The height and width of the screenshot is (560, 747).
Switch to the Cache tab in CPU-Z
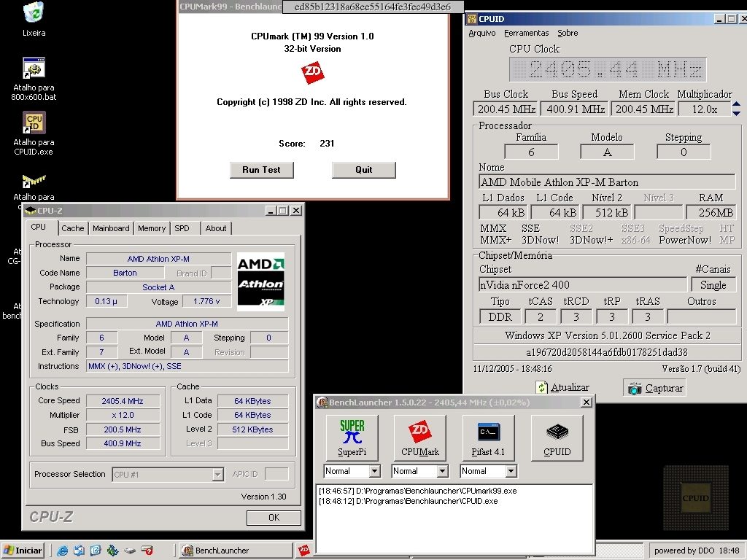pyautogui.click(x=72, y=228)
